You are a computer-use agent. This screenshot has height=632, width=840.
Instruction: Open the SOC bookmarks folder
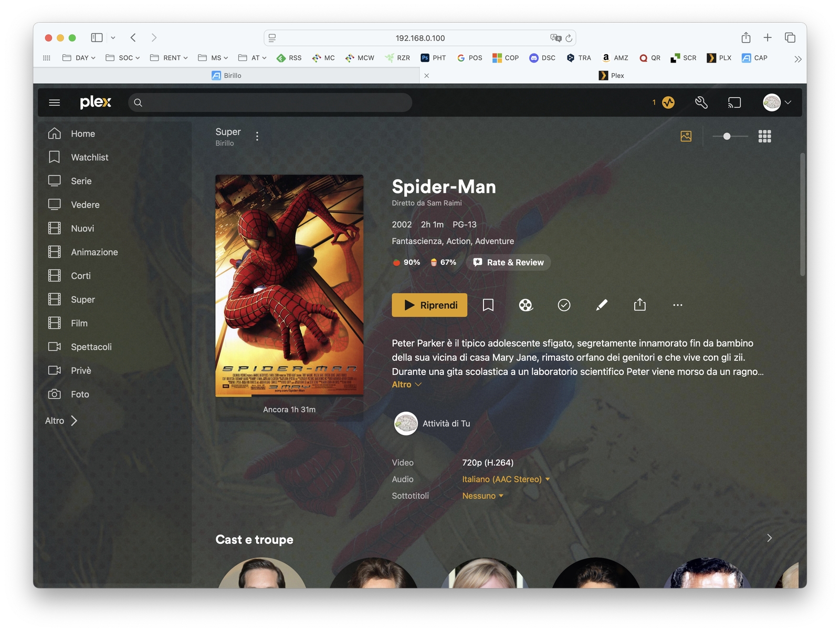pyautogui.click(x=123, y=58)
